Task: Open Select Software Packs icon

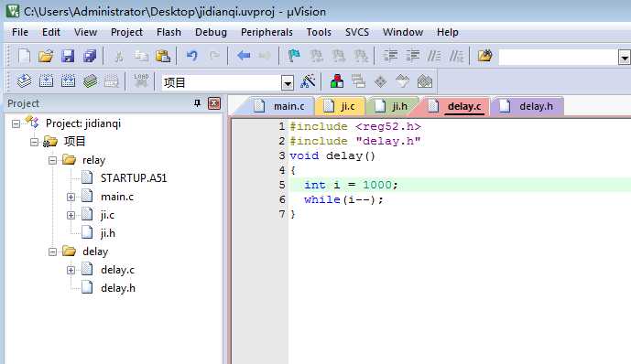Action: [402, 81]
